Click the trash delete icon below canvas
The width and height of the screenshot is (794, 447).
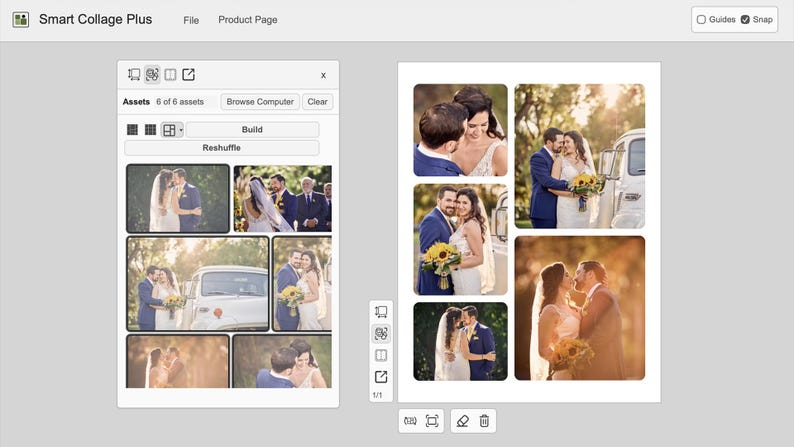tap(484, 421)
